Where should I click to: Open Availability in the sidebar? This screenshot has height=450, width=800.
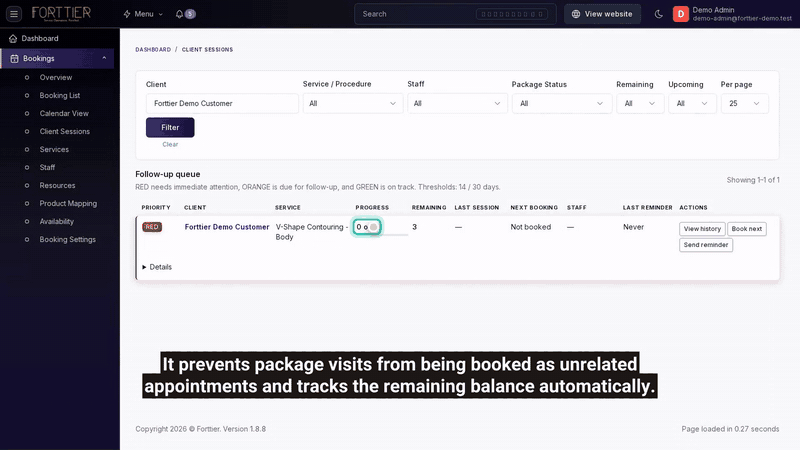point(57,221)
